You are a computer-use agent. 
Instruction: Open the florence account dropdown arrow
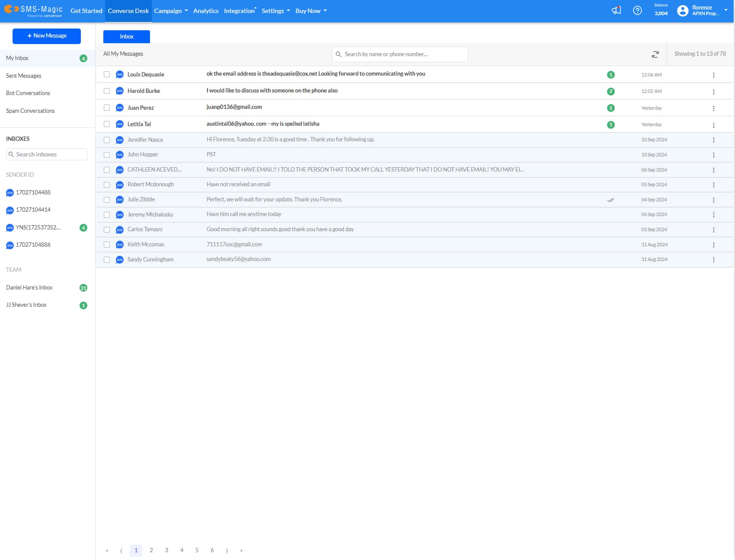(726, 10)
